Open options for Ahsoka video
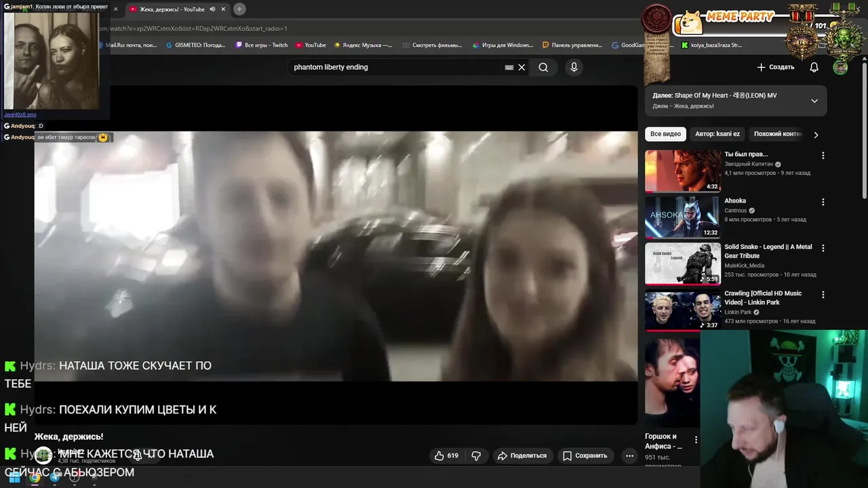Screen dimensions: 868x488 [823, 202]
